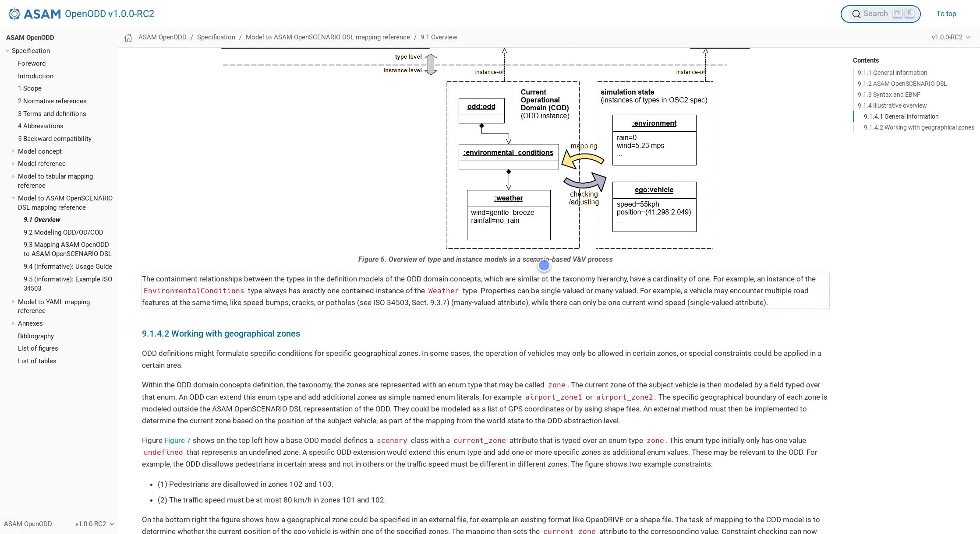
Task: Open 2 Normative references
Action: (52, 101)
